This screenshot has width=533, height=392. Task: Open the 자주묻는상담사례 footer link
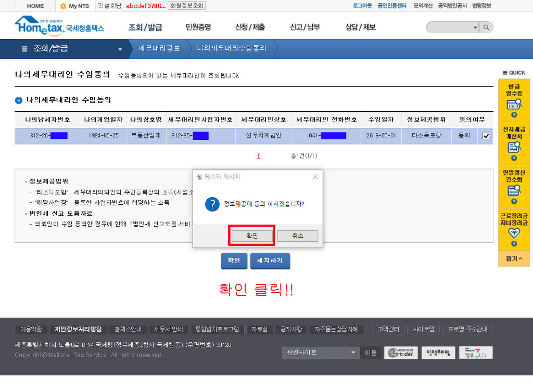(x=336, y=329)
